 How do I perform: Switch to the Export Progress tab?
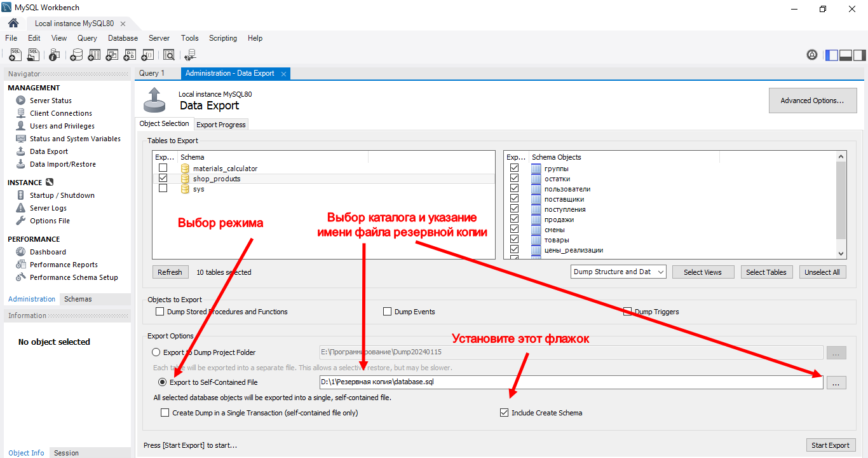(x=221, y=125)
